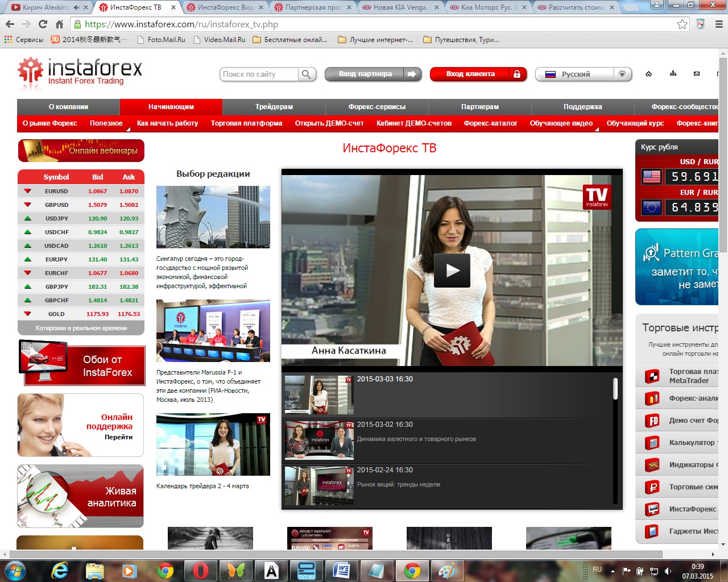Open the Foto.Mail.Ru bookmark
The width and height of the screenshot is (728, 582).
(x=161, y=40)
